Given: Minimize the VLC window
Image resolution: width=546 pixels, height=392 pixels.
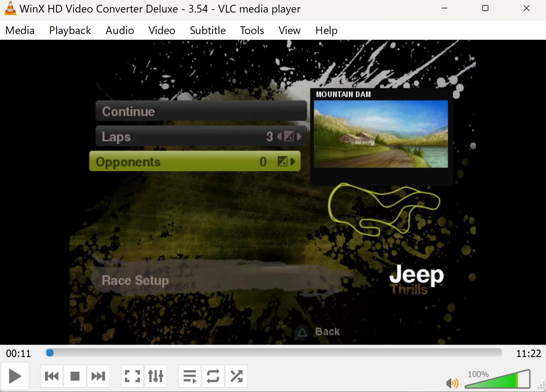Looking at the screenshot, I should pos(444,8).
